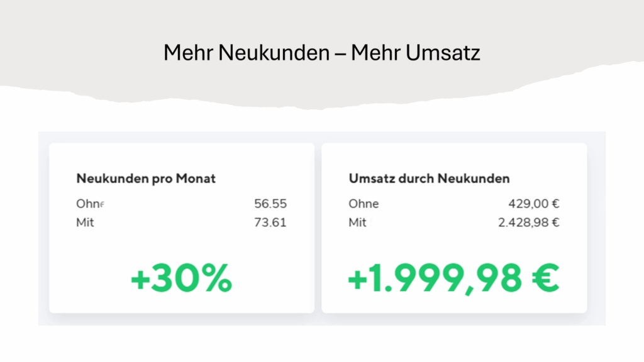Click "Mehr Neukunden" in the headline
Image resolution: width=644 pixels, height=362 pixels.
pyautogui.click(x=246, y=53)
